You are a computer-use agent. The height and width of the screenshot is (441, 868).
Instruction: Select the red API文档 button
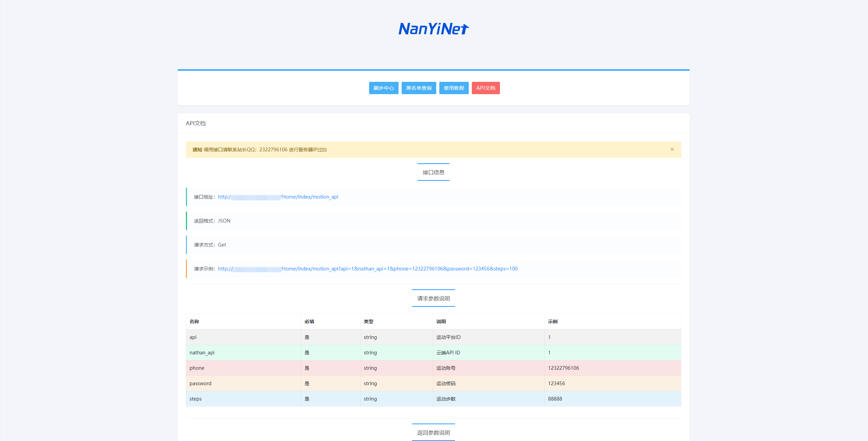coord(486,88)
